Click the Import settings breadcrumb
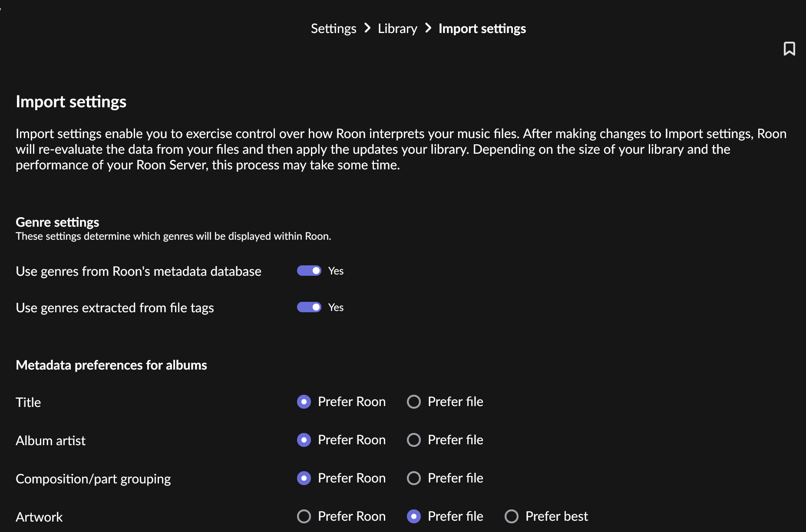Image resolution: width=806 pixels, height=532 pixels. [482, 29]
